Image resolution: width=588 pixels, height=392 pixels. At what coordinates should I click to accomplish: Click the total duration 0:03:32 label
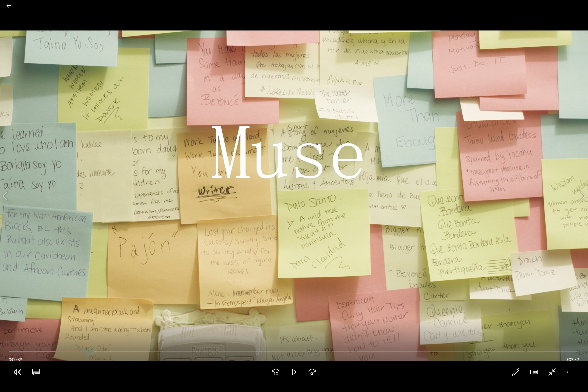[572, 360]
